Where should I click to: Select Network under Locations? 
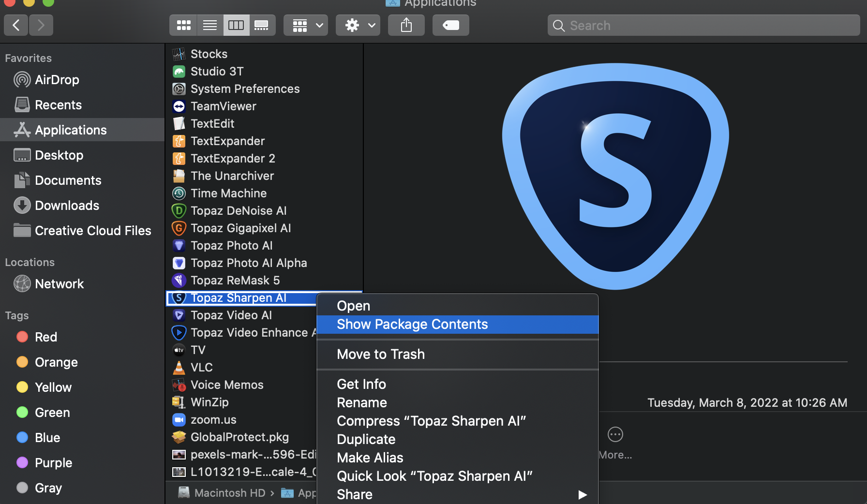82,284
